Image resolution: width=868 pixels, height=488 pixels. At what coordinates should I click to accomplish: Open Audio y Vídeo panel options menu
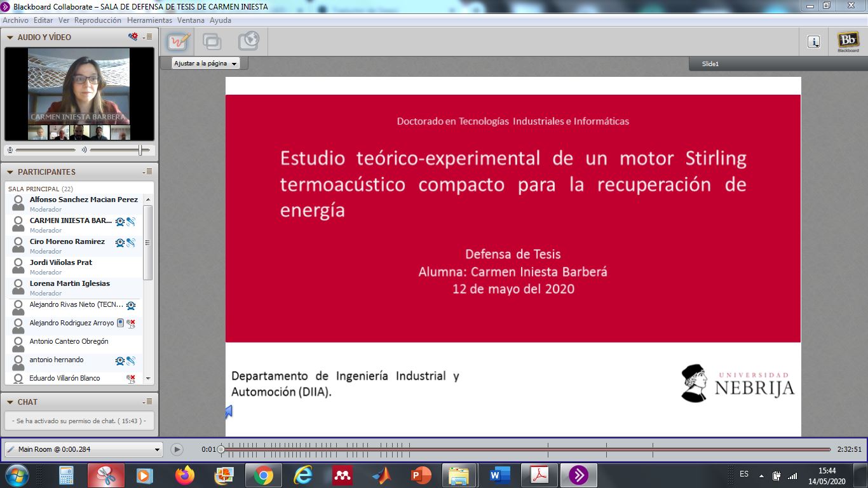click(x=147, y=37)
